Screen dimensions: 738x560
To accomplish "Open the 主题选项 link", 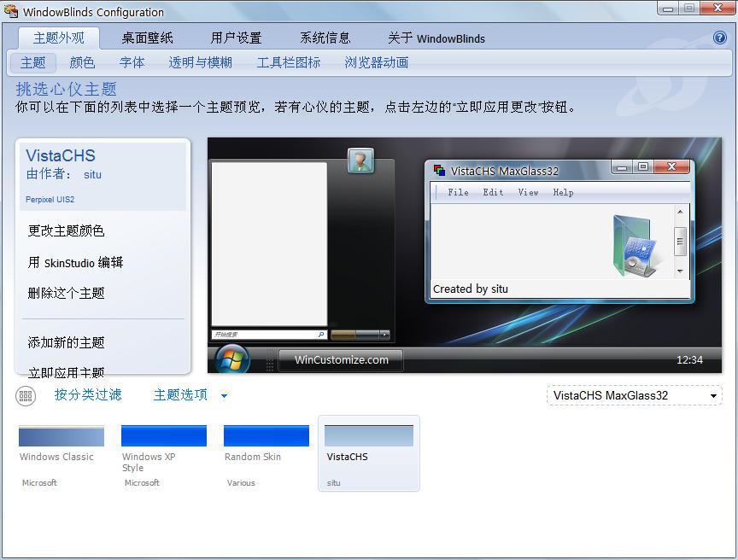I will point(181,395).
